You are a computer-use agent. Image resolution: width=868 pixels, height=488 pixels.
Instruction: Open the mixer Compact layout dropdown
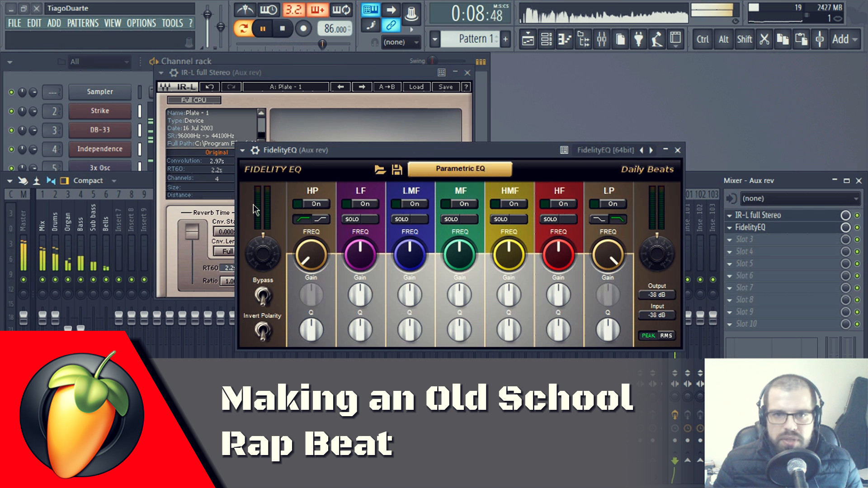coord(95,181)
